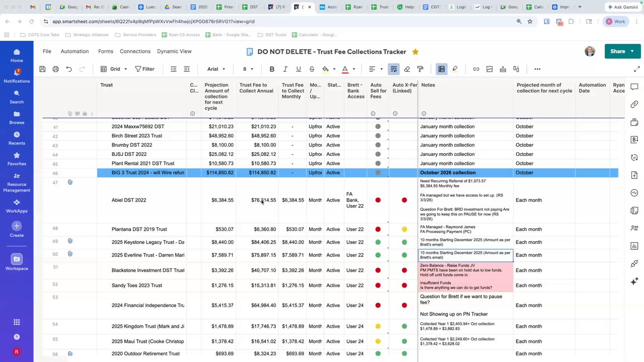Expand the Grid view dropdown
This screenshot has width=644, height=362.
coord(114,69)
